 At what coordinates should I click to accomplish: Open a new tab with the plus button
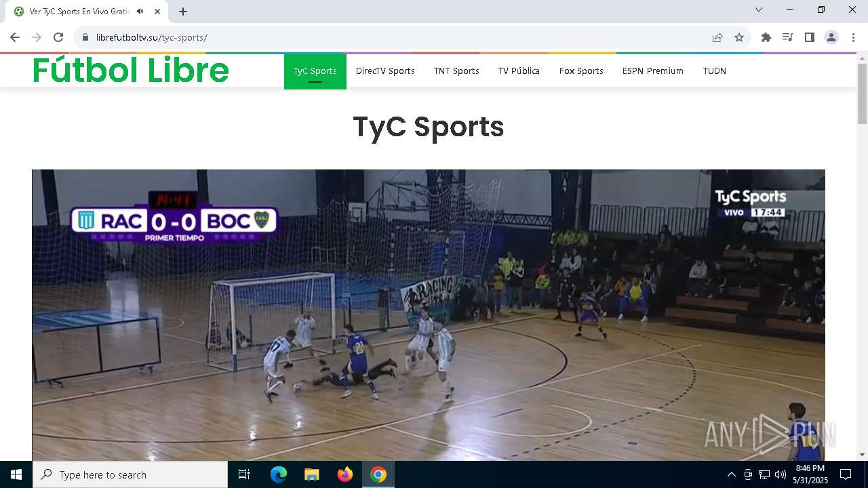click(x=183, y=12)
